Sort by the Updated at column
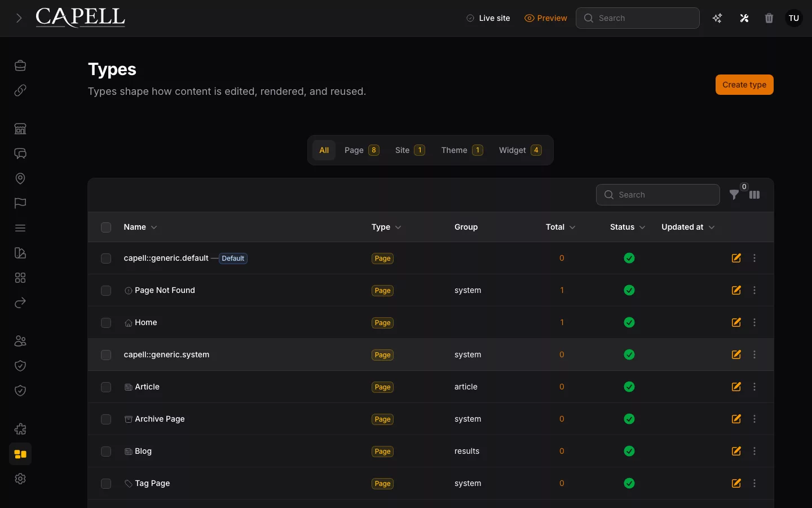The image size is (812, 508). tap(688, 227)
